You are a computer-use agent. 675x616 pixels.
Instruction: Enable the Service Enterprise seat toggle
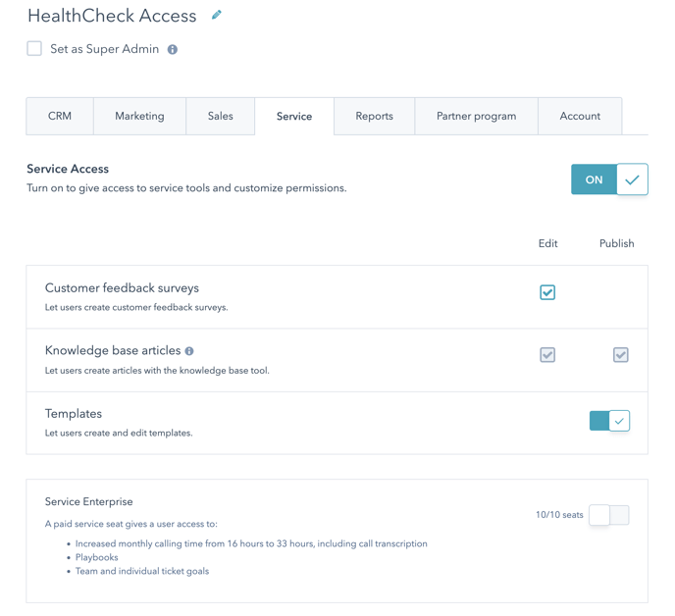608,515
